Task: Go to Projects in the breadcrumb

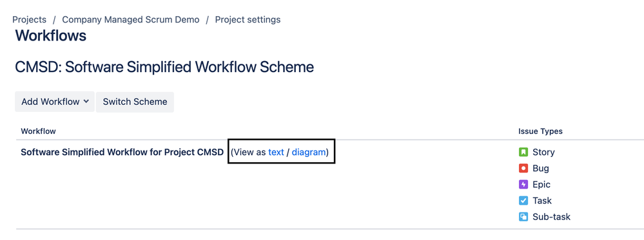Action: click(x=29, y=19)
